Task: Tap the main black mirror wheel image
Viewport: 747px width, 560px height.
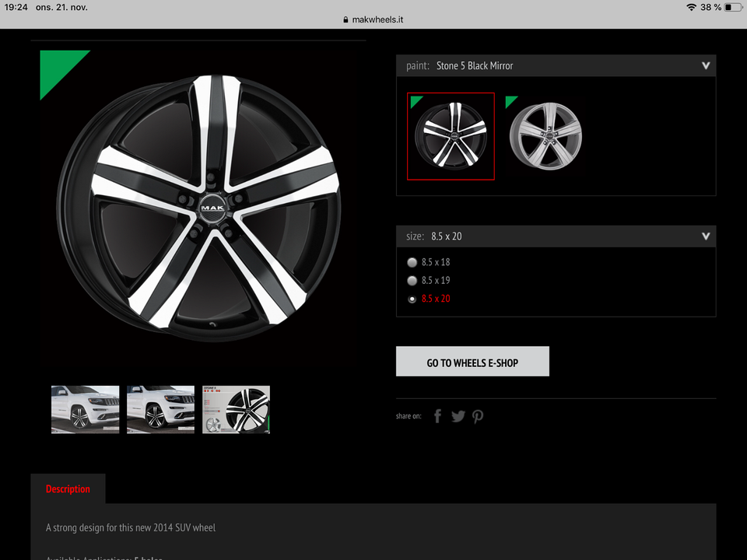Action: click(198, 208)
